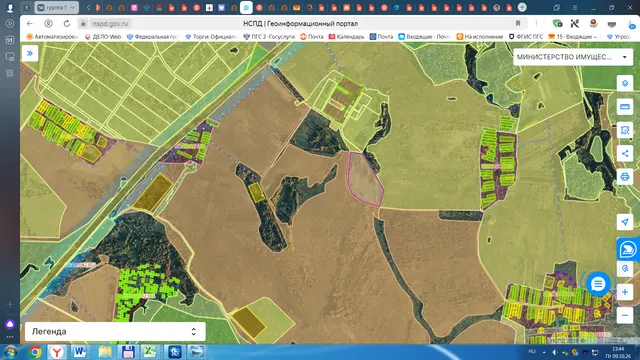The width and height of the screenshot is (640, 360).
Task: Open the Календарь bookmark
Action: (347, 37)
